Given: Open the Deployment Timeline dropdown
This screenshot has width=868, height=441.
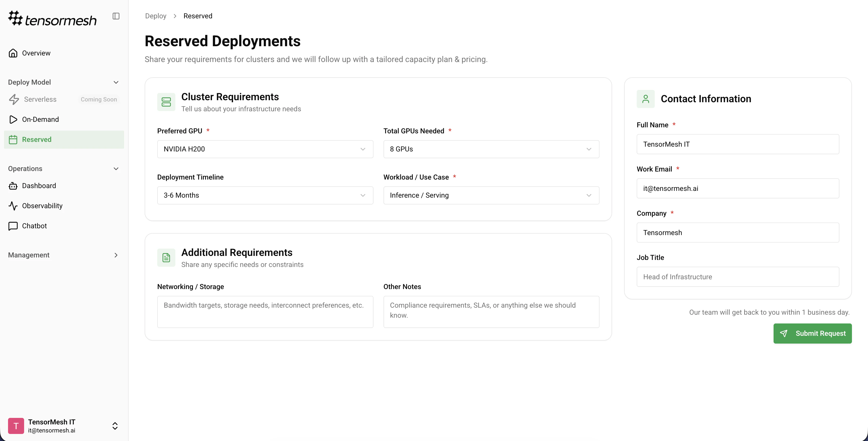Looking at the screenshot, I should (265, 195).
